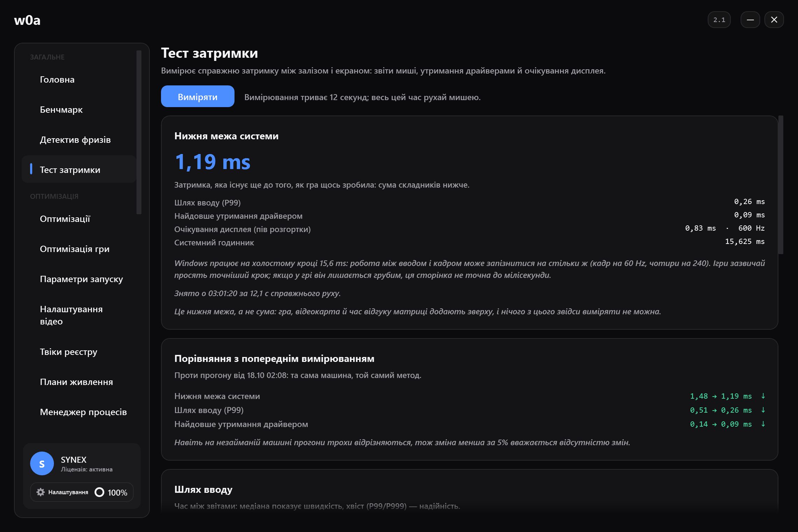Click the Системний годинник row label

(x=214, y=243)
